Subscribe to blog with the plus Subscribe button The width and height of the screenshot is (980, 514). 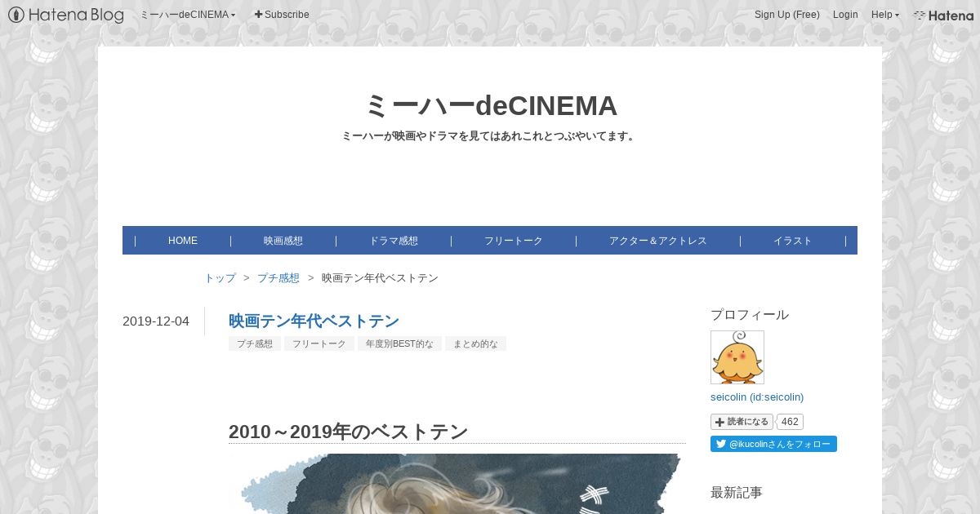[282, 15]
